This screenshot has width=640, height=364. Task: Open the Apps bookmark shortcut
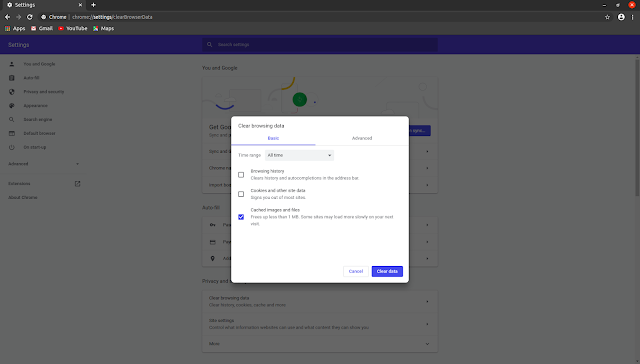pos(15,29)
